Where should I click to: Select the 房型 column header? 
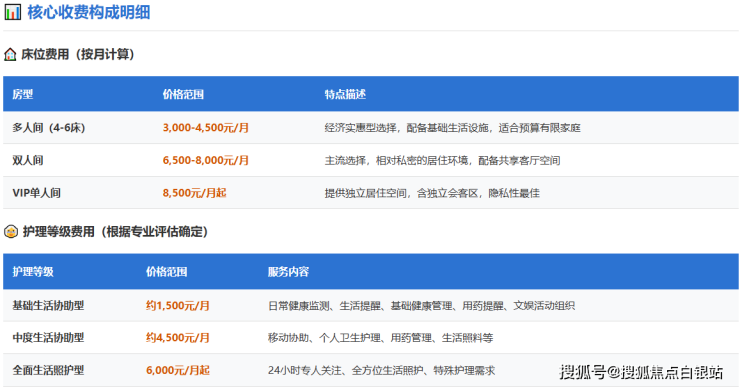point(23,94)
